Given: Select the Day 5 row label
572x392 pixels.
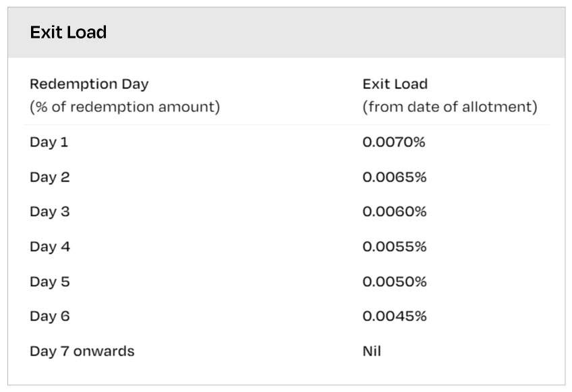Looking at the screenshot, I should click(x=49, y=281).
